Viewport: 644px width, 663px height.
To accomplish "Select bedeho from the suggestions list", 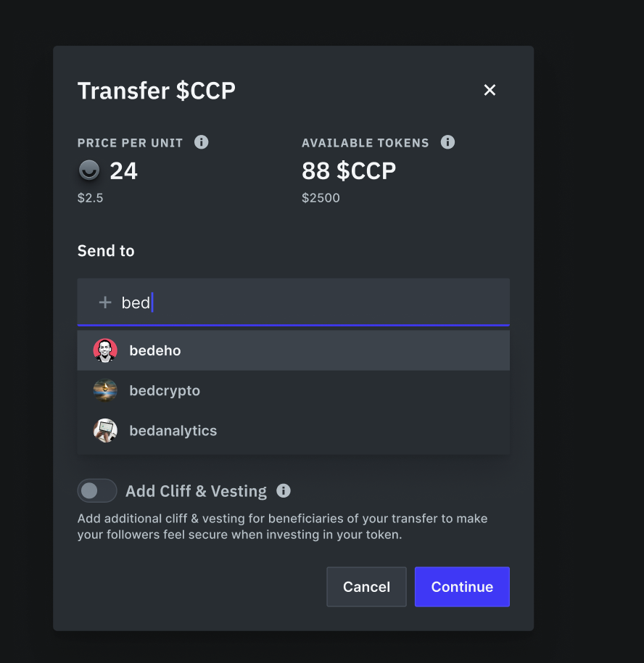I will click(154, 350).
